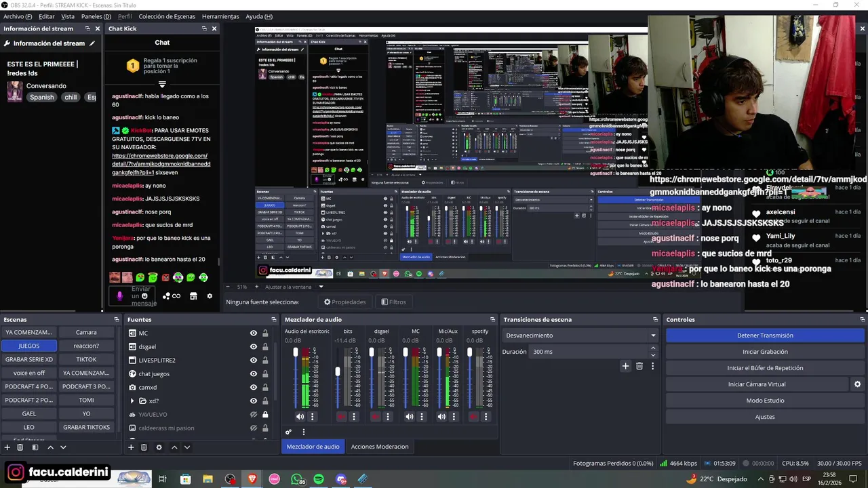The width and height of the screenshot is (868, 488).
Task: Open the audio mixer options menu beside the gears
Action: 304,432
